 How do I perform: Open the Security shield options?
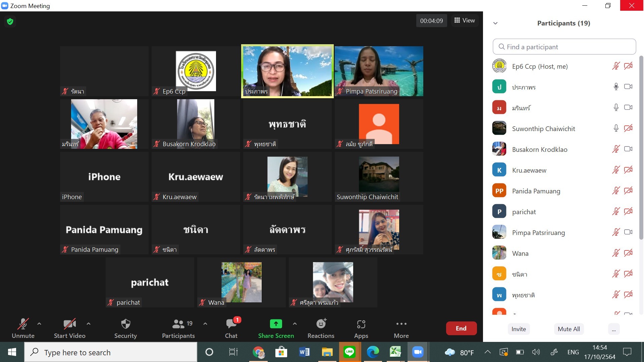[x=125, y=324]
